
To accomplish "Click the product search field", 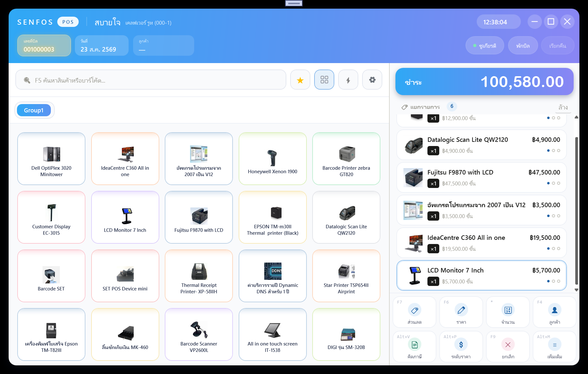I will click(151, 80).
